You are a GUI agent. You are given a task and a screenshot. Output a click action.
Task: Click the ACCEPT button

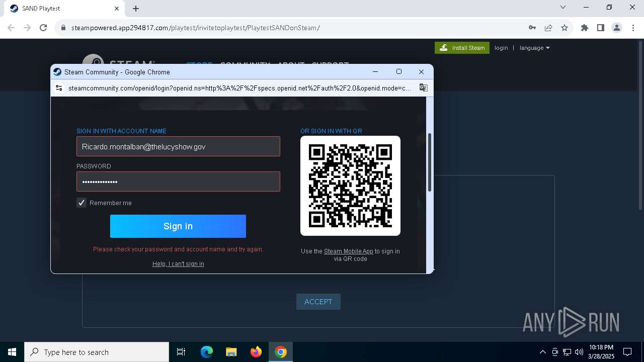click(x=318, y=302)
